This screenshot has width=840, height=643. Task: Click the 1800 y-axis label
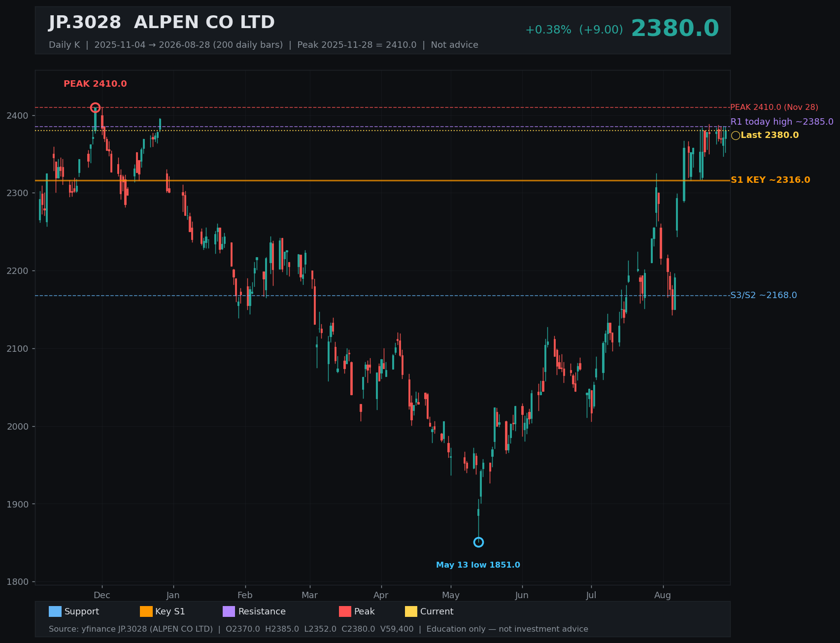[x=17, y=582]
